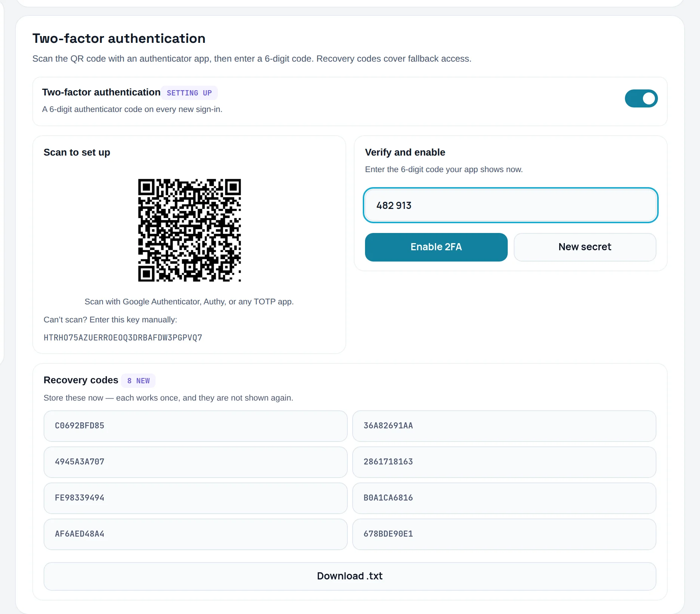Click recovery code FE98339494
This screenshot has width=700, height=614.
click(195, 498)
